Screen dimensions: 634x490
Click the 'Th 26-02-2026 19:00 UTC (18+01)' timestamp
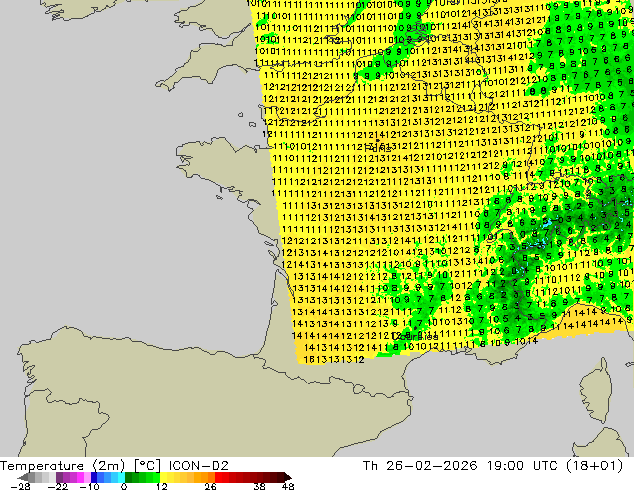point(493,466)
